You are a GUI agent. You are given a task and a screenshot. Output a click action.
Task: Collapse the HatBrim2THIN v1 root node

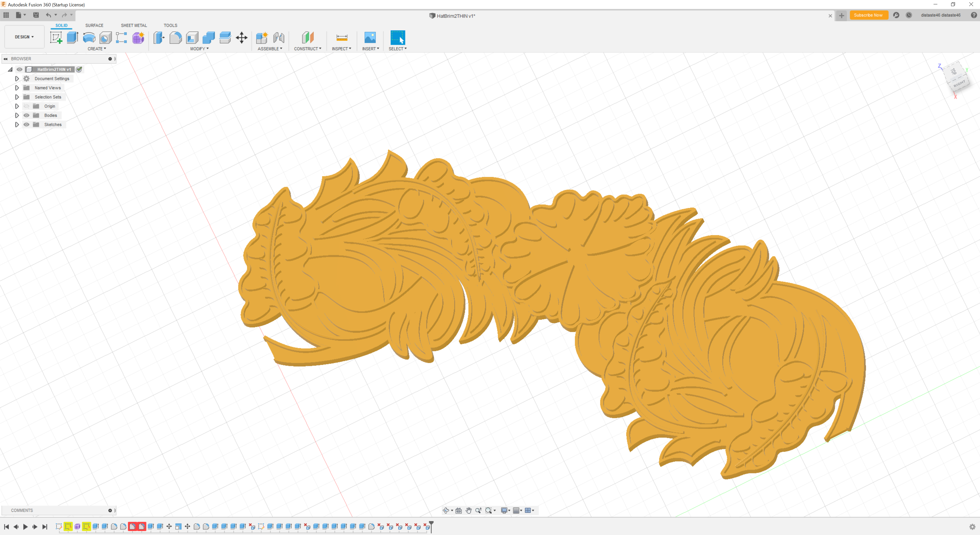click(10, 69)
